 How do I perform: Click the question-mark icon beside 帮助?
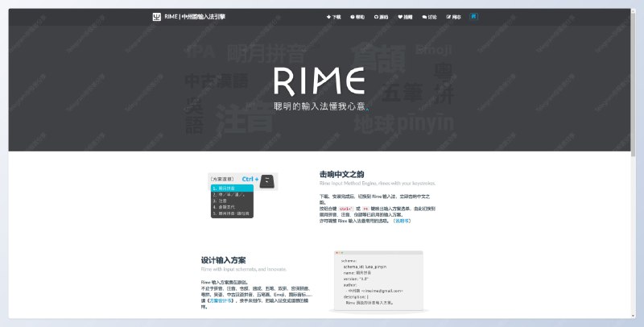pyautogui.click(x=353, y=16)
